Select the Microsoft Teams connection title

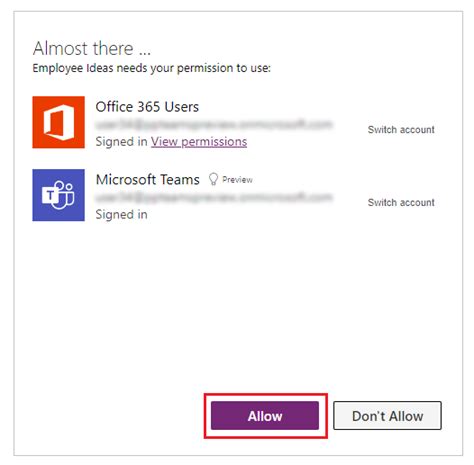point(148,180)
